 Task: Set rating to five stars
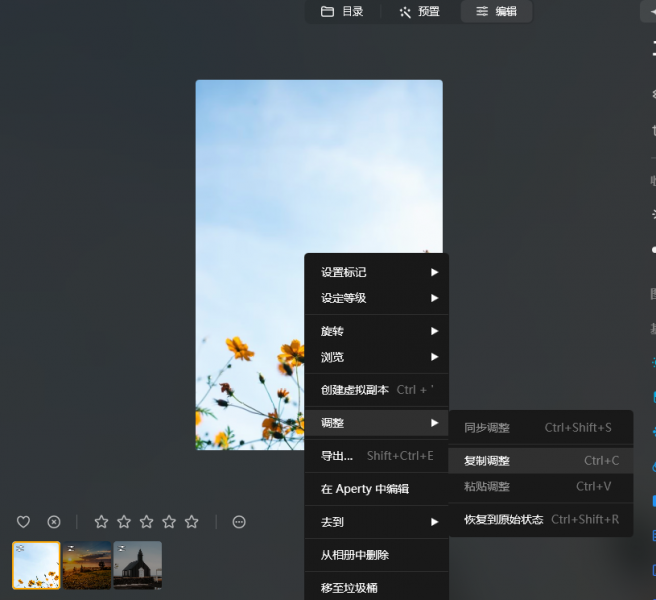pos(192,522)
